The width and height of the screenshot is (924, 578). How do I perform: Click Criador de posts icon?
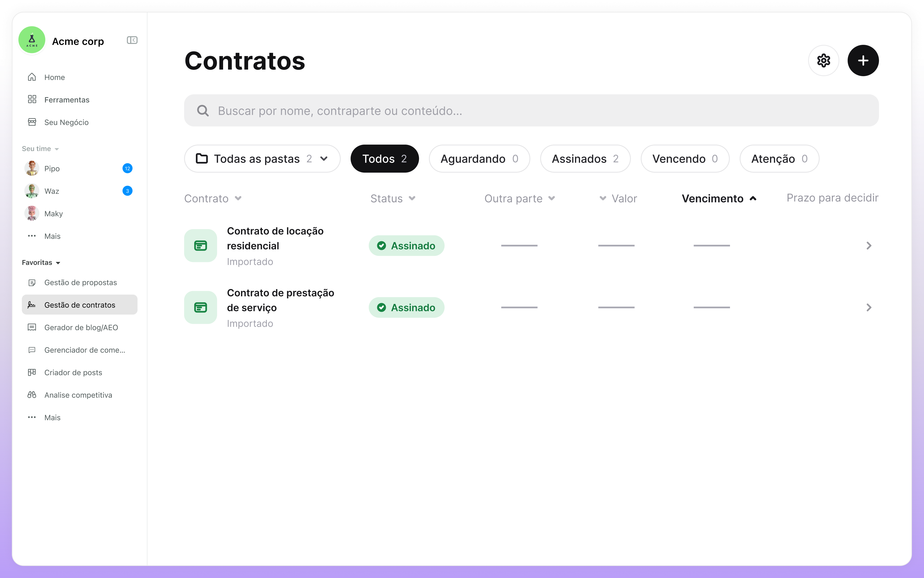[x=32, y=372]
